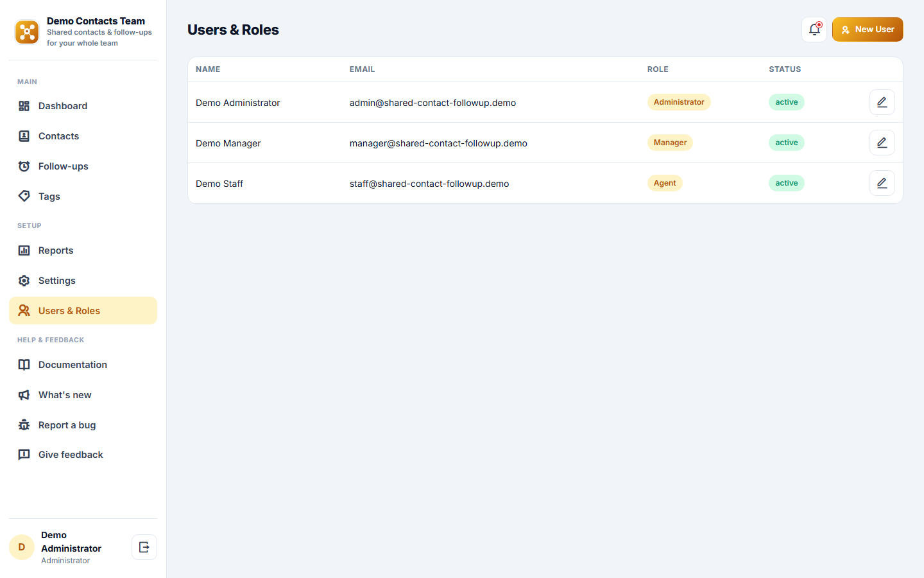This screenshot has width=924, height=578.
Task: Go to Dashboard in the sidebar
Action: point(83,106)
